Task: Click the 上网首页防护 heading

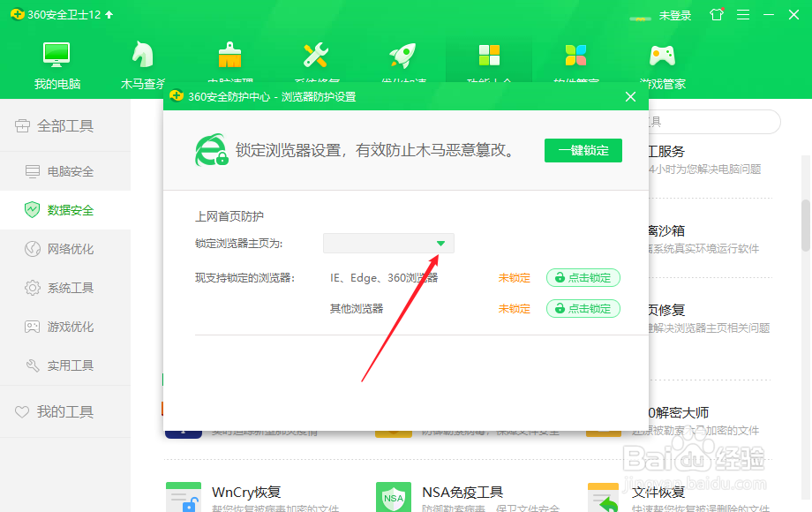Action: coord(229,216)
